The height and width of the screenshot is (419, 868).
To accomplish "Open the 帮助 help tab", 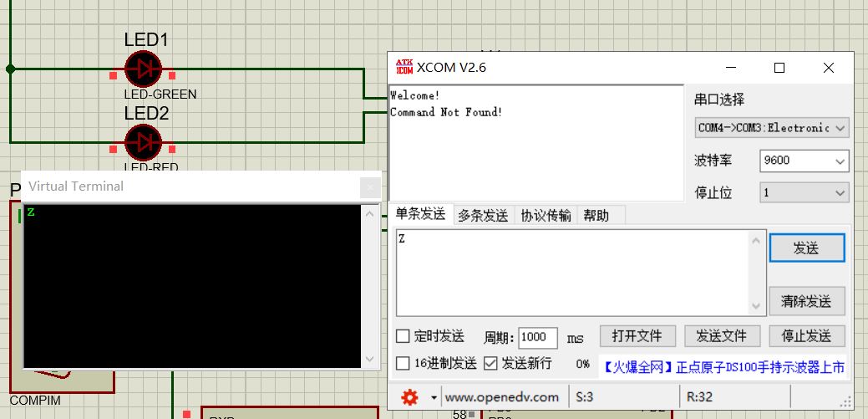I will point(596,216).
